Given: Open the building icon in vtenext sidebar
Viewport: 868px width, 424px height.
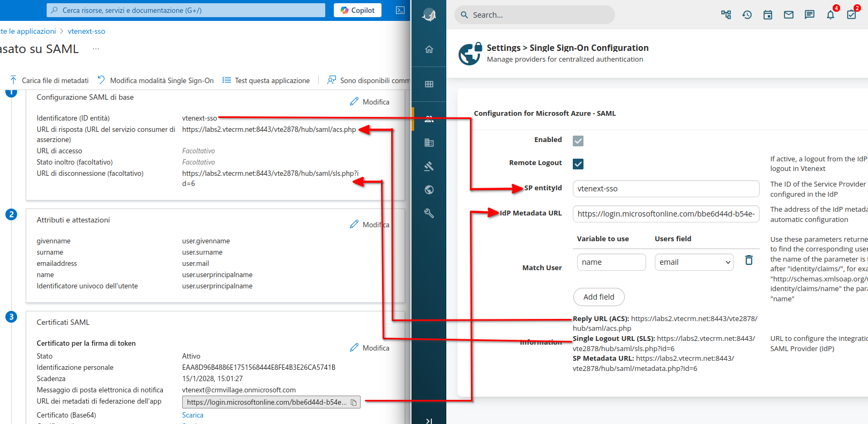Looking at the screenshot, I should tap(429, 143).
